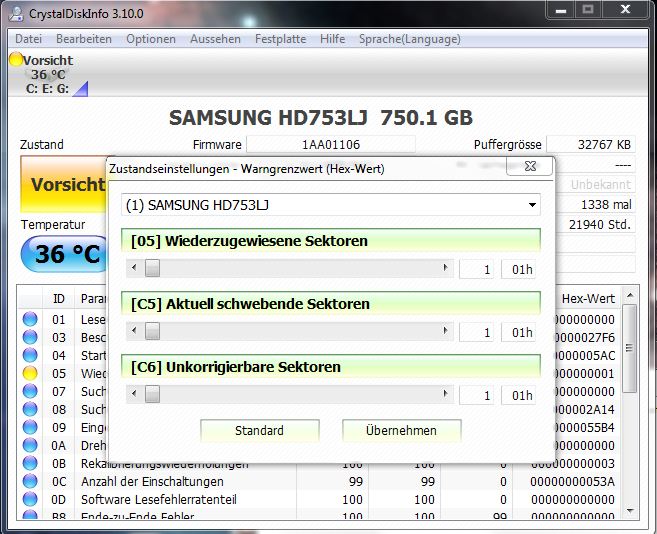Click the Standard button
Viewport: 657px width, 534px height.
click(260, 430)
